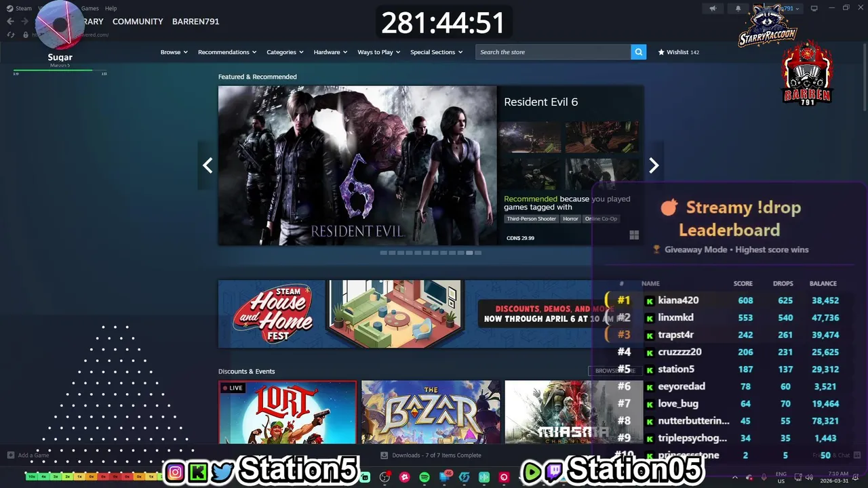Open Steam announcements megaphone icon
The width and height of the screenshot is (868, 488).
(713, 8)
